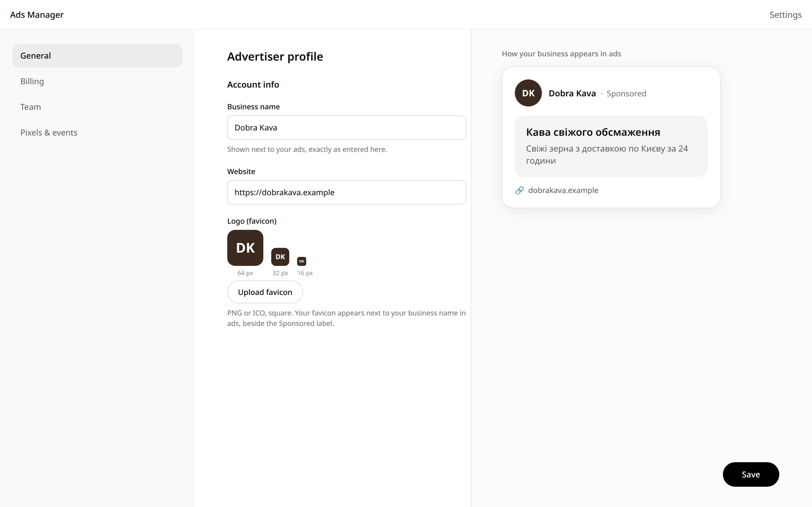The height and width of the screenshot is (507, 812).
Task: Click the Dobra Kava name in ad preview
Action: (x=572, y=93)
